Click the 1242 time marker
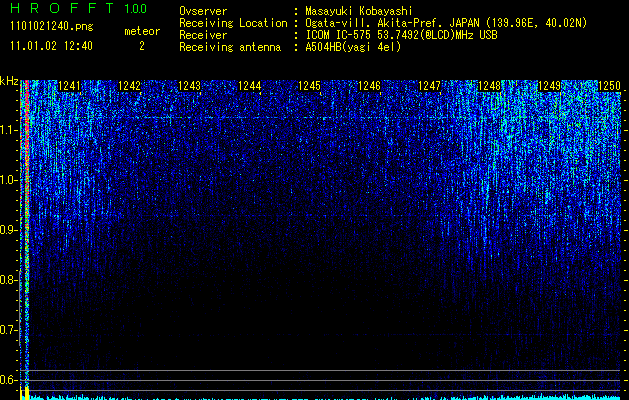629x400 pixels. coord(129,86)
